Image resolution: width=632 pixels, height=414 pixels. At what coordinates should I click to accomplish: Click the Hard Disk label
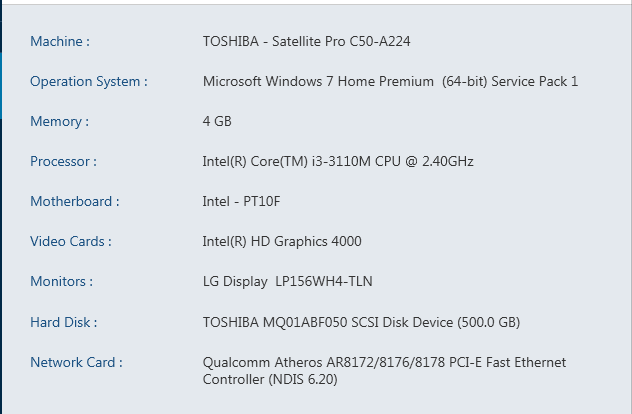click(64, 322)
